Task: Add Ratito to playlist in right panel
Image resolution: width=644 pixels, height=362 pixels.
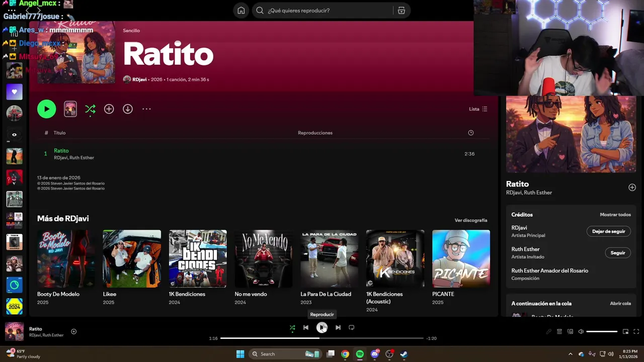Action: coord(632,188)
